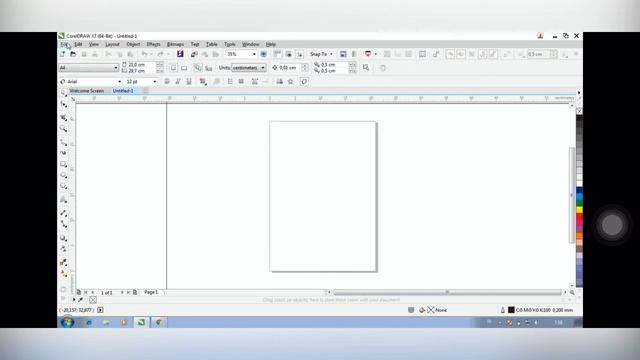This screenshot has height=360, width=640.
Task: Select the Shape tool
Action: pyautogui.click(x=63, y=105)
